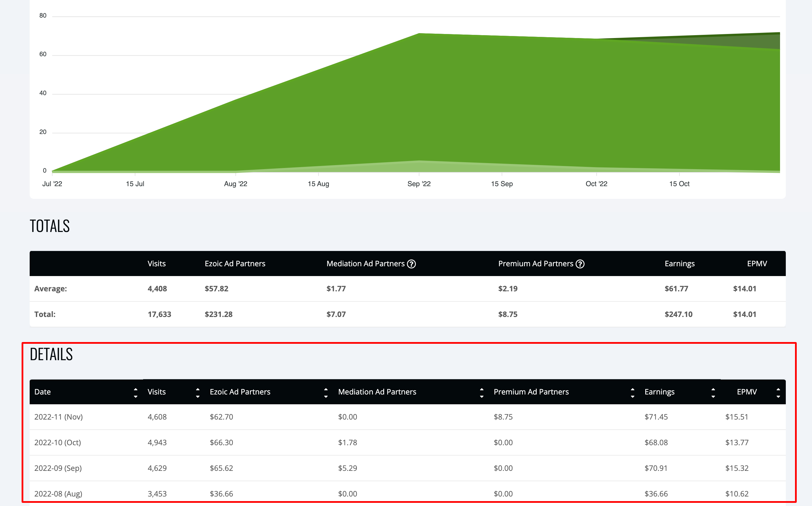Click the Sep '22 peak on chart
812x506 pixels.
tap(419, 33)
